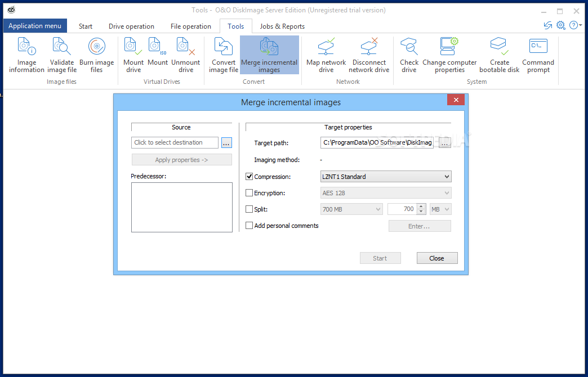Switch to the Drive operation tab

[x=131, y=26]
